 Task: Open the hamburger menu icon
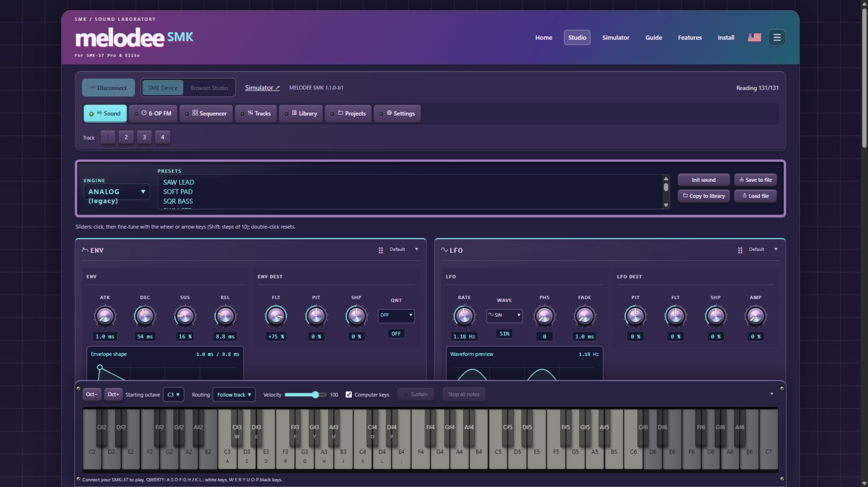pos(777,37)
